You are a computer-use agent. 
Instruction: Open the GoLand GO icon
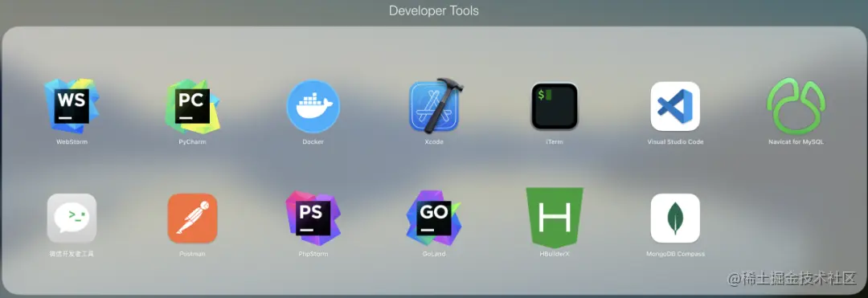coord(434,218)
